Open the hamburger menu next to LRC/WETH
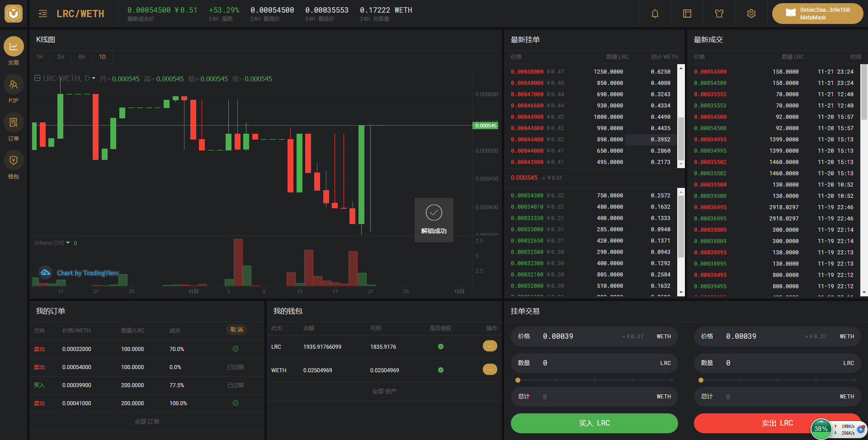868x440 pixels. (x=43, y=14)
